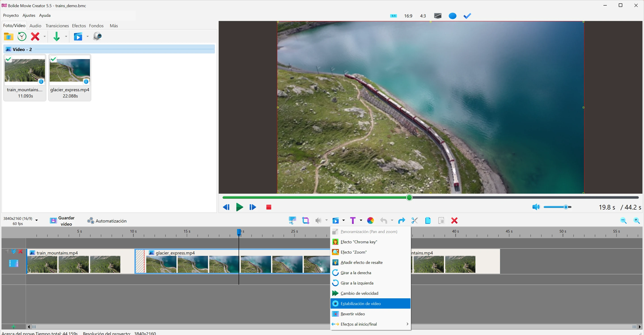Viewport: 644px width, 335px height.
Task: Click the zoom in timeline magnifier
Action: 636,221
